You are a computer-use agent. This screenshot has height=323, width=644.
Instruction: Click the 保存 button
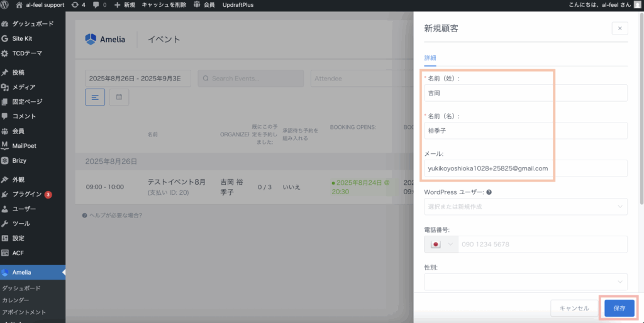(619, 308)
